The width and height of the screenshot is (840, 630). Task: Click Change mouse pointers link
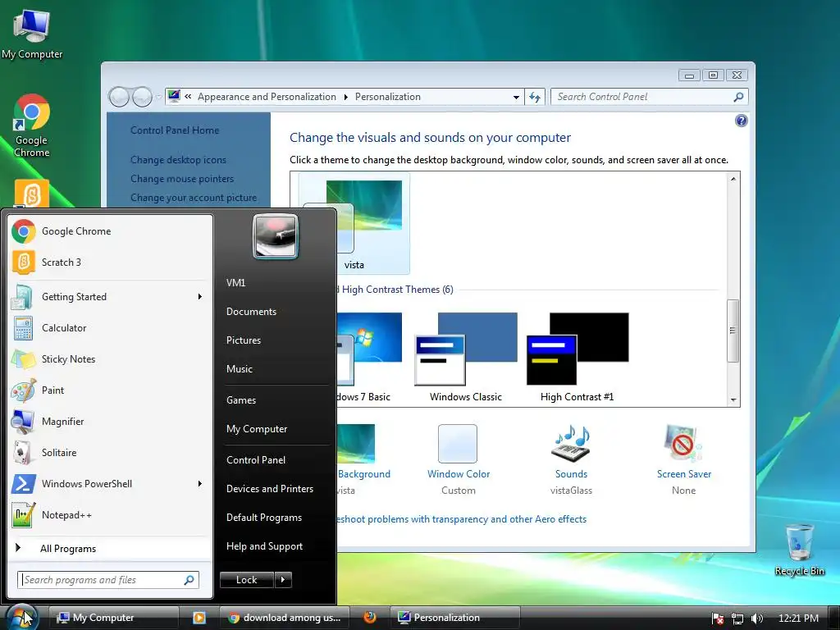(182, 179)
